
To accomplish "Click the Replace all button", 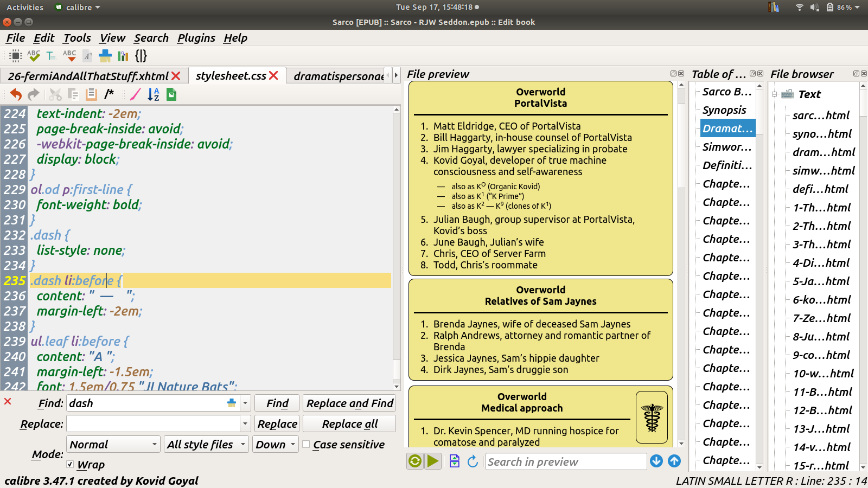I will [x=350, y=423].
